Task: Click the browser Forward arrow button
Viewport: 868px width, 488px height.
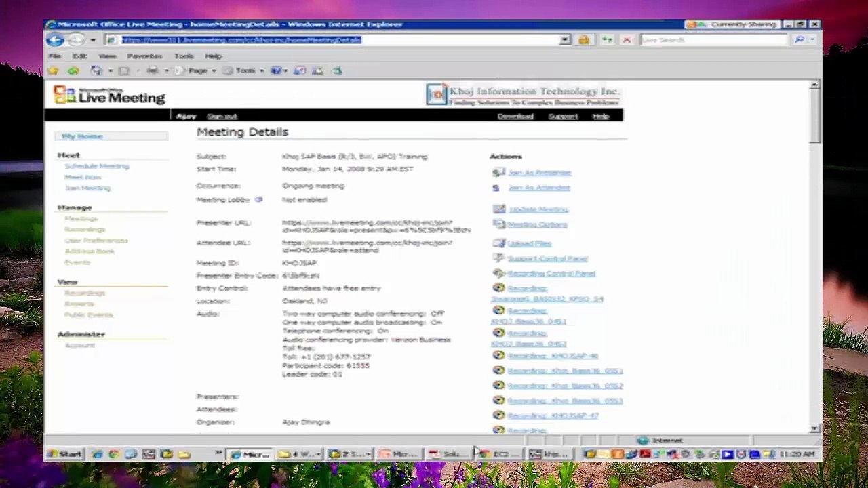Action: tap(75, 40)
